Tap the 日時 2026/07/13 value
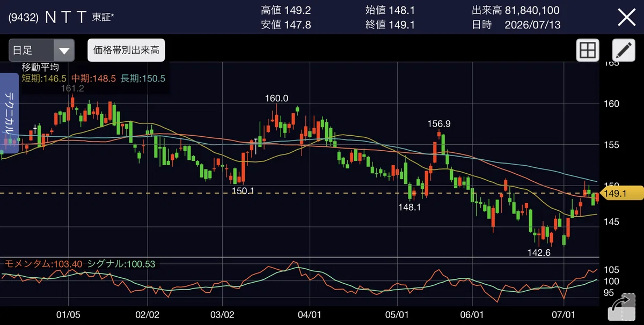Screen dimensions: 644x325 [x=516, y=25]
